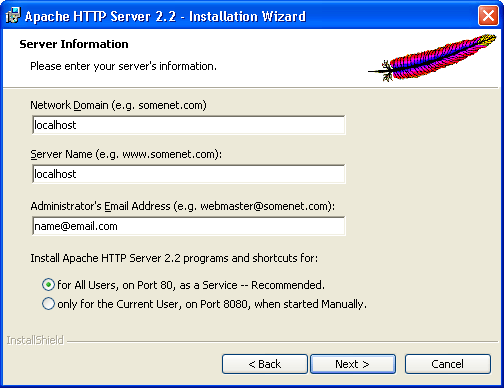Click the 'Install Apache HTTP Server 2.2 programs' label
504x388 pixels.
[174, 258]
